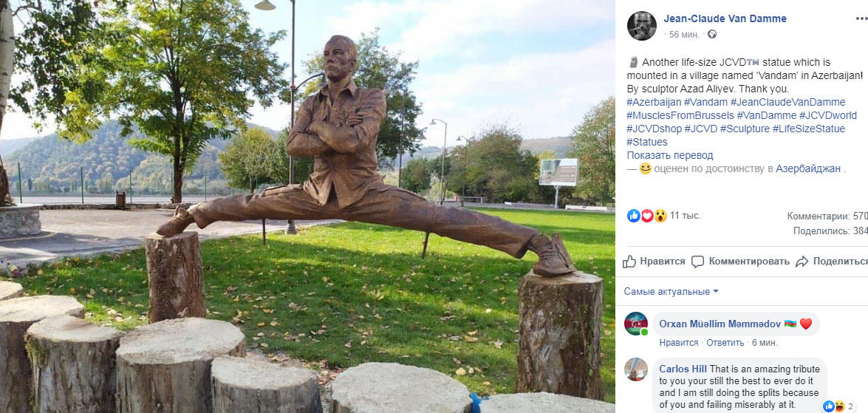Expand the Самые актуальные comment sorting dropdown

(x=671, y=291)
